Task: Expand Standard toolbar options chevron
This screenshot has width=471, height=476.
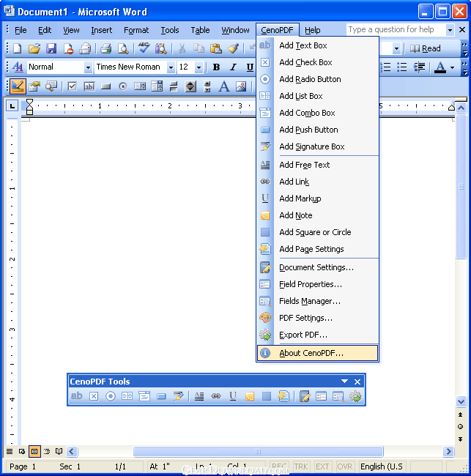Action: (x=464, y=48)
